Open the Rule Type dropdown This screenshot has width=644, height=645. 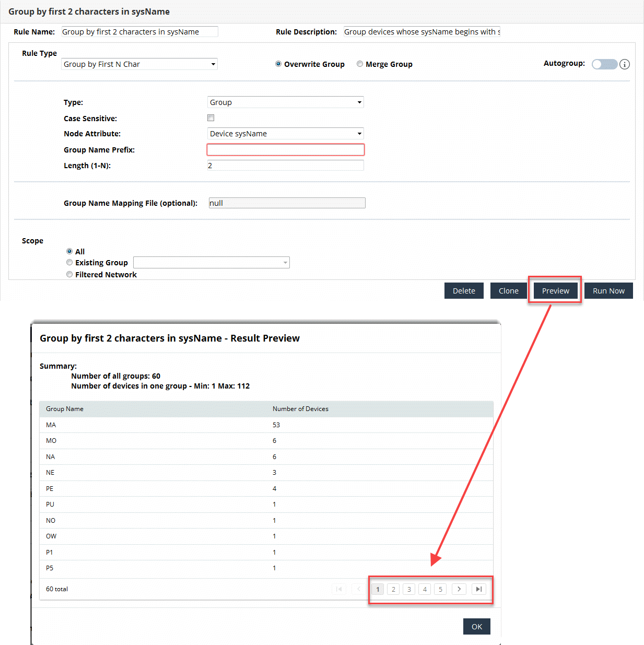[139, 64]
